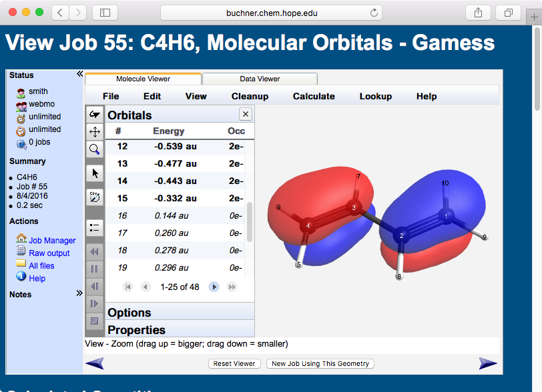The width and height of the screenshot is (542, 392).
Task: Expand the Notes section
Action: pyautogui.click(x=79, y=293)
